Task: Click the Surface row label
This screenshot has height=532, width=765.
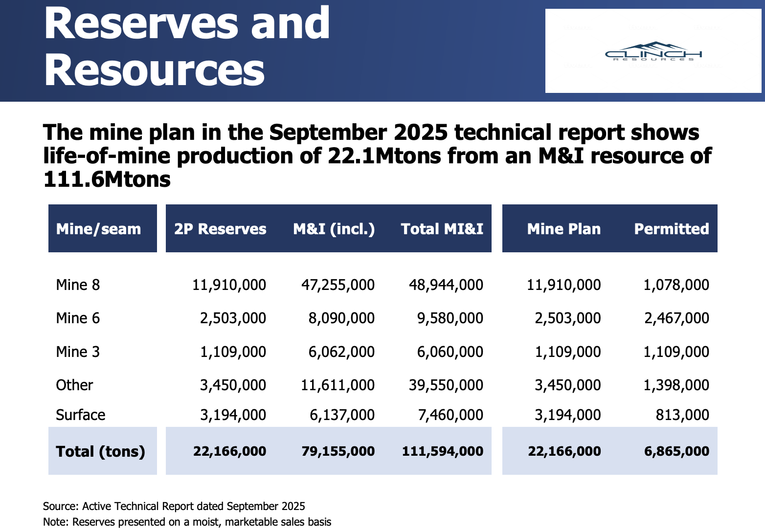Action: point(81,415)
